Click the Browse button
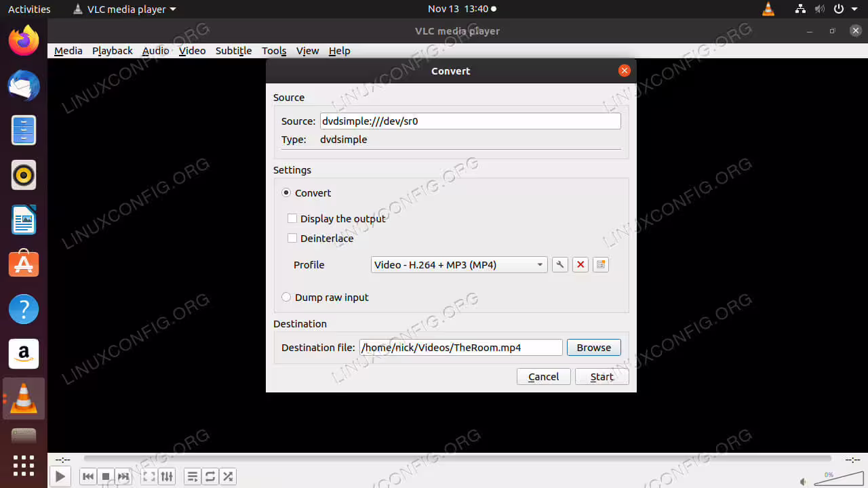868x488 pixels. pos(594,348)
